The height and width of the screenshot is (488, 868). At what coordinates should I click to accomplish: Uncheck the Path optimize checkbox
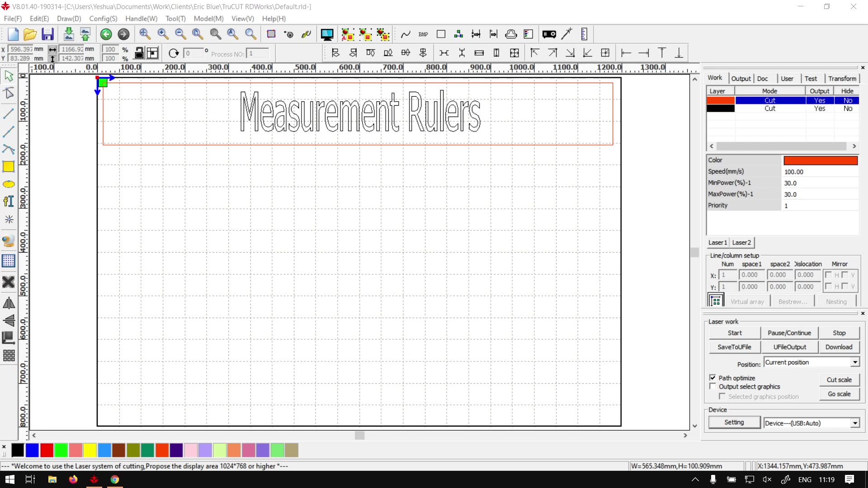click(713, 378)
